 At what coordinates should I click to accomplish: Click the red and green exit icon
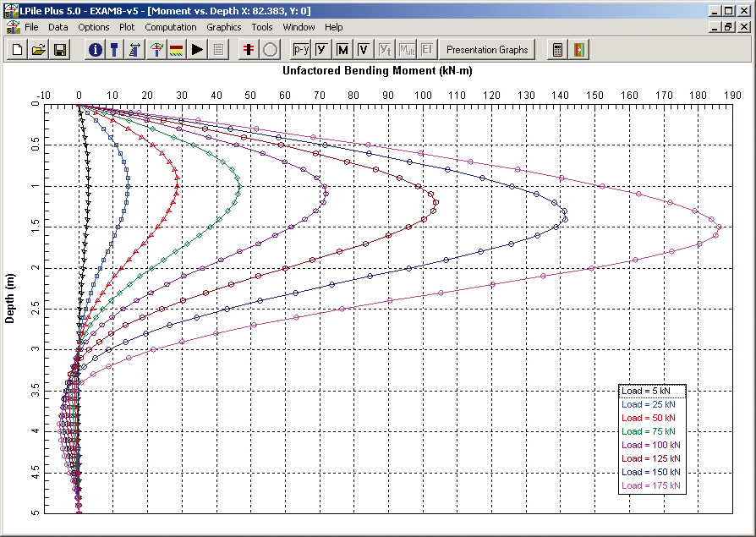[x=578, y=50]
